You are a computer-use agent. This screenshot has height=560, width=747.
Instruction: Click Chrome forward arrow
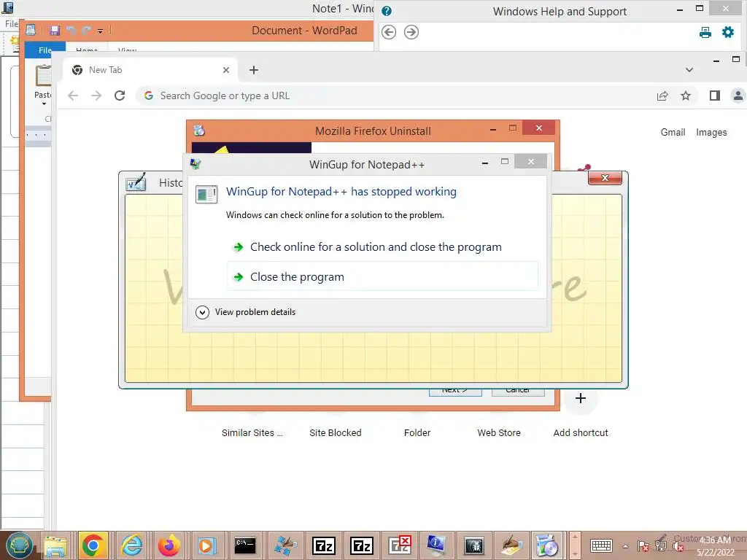[x=96, y=96]
